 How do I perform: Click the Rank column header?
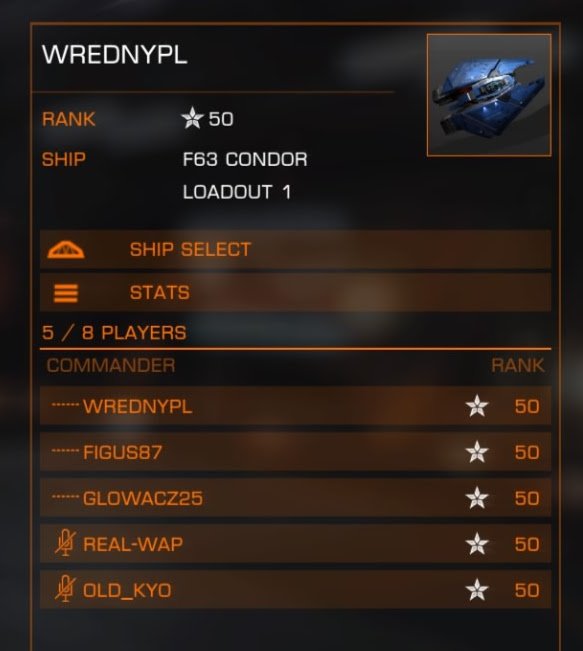click(x=517, y=366)
